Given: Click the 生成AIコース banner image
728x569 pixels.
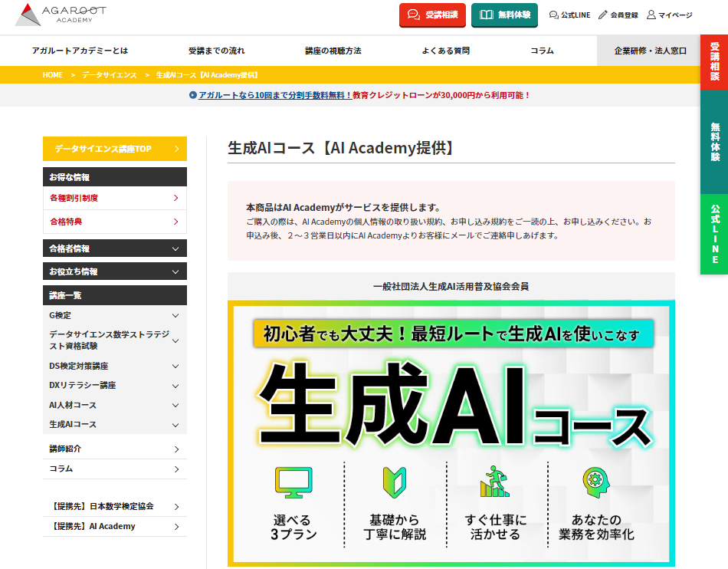Looking at the screenshot, I should [x=451, y=433].
